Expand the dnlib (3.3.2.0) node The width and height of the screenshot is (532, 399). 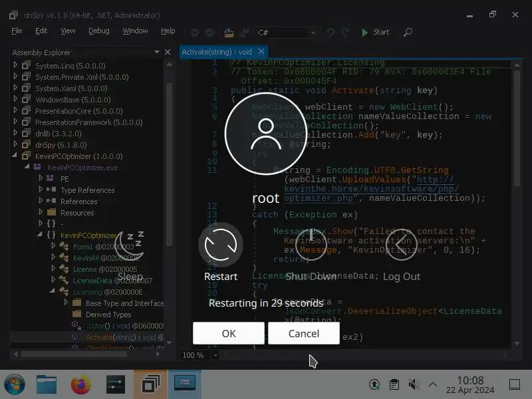click(x=15, y=132)
